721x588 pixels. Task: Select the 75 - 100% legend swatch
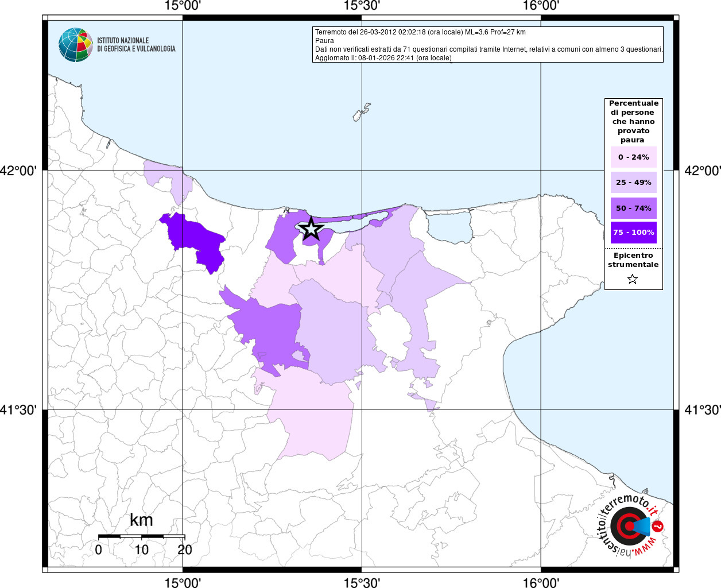click(x=633, y=233)
